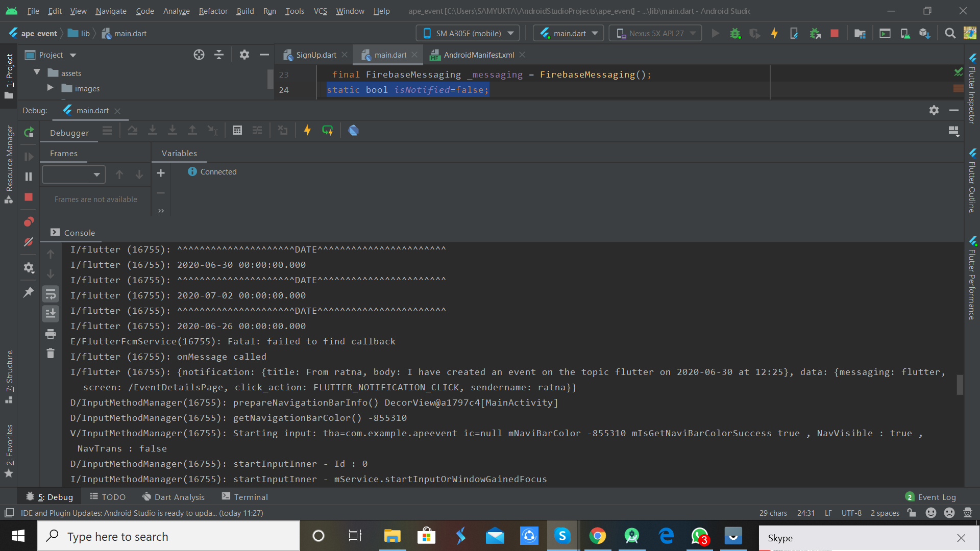Open the Flutter Inspector side panel

972,88
